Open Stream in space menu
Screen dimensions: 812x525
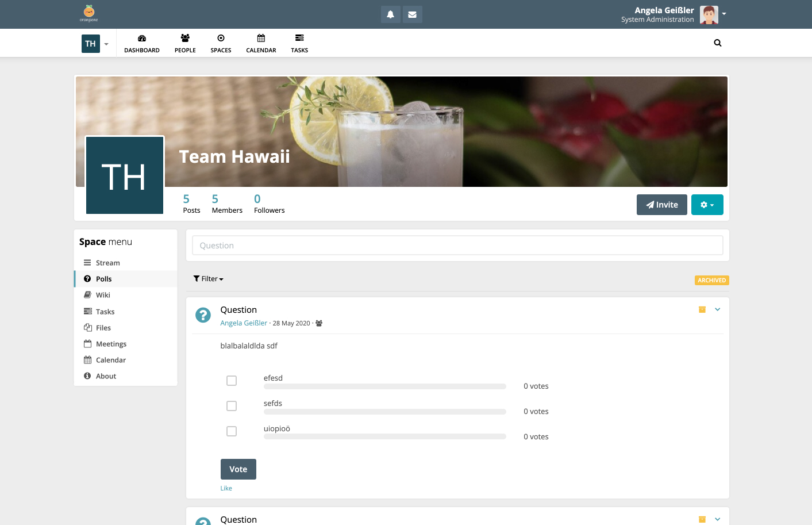126,263
